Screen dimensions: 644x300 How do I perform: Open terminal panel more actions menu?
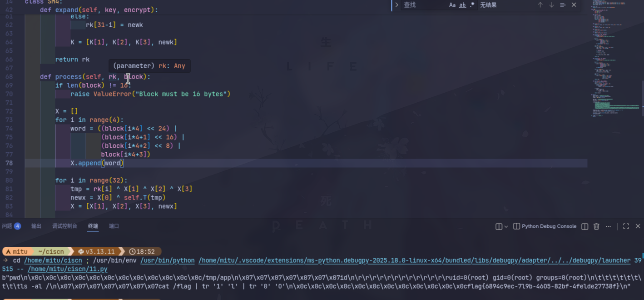pyautogui.click(x=608, y=226)
